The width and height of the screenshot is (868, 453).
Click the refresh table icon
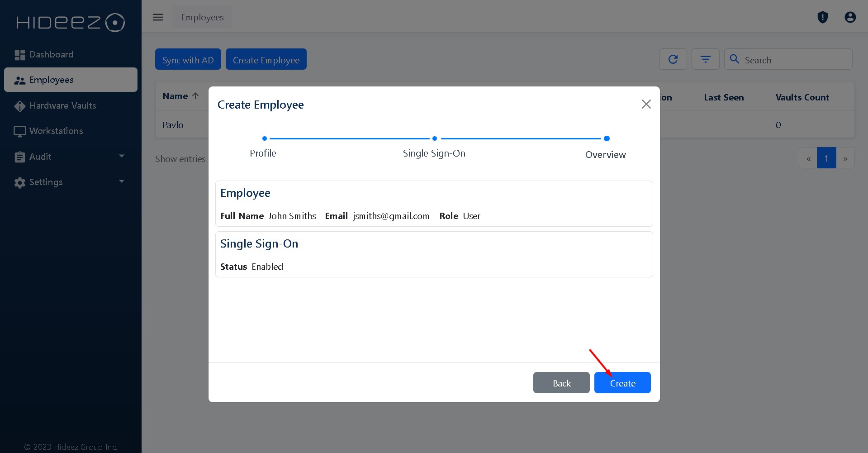[673, 59]
